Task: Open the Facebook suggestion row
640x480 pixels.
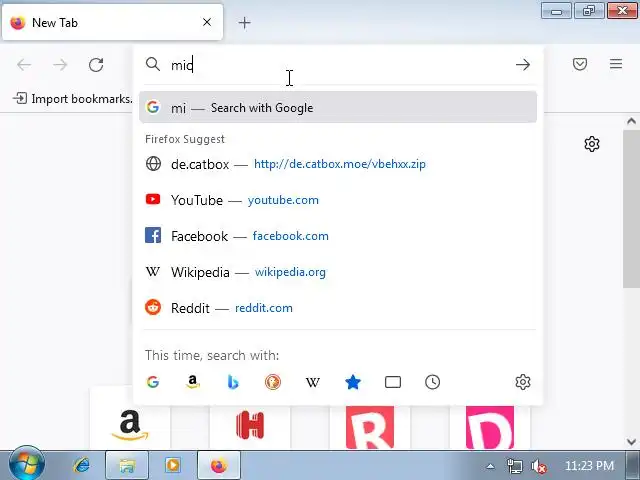Action: [x=338, y=236]
